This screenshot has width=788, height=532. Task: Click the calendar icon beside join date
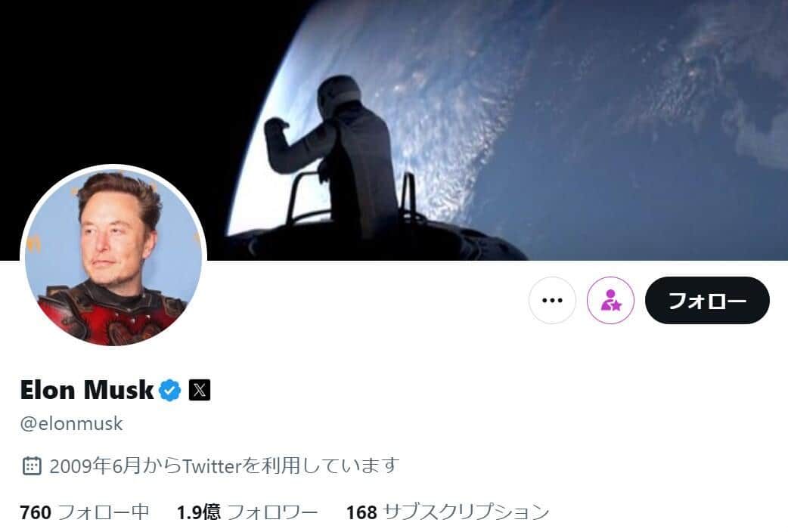[32, 466]
